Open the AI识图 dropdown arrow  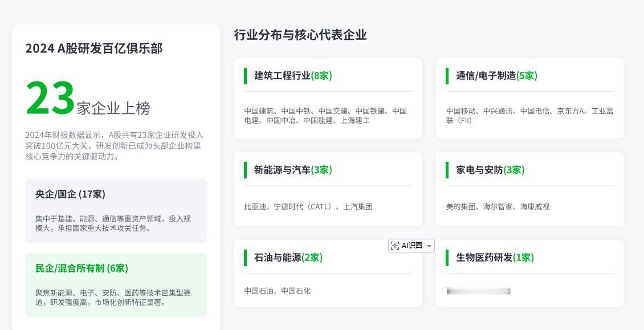click(x=429, y=245)
